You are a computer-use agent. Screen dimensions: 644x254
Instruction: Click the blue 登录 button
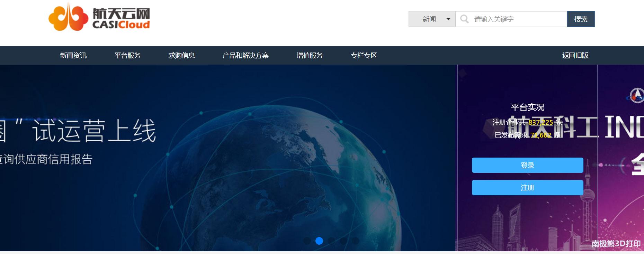(528, 165)
